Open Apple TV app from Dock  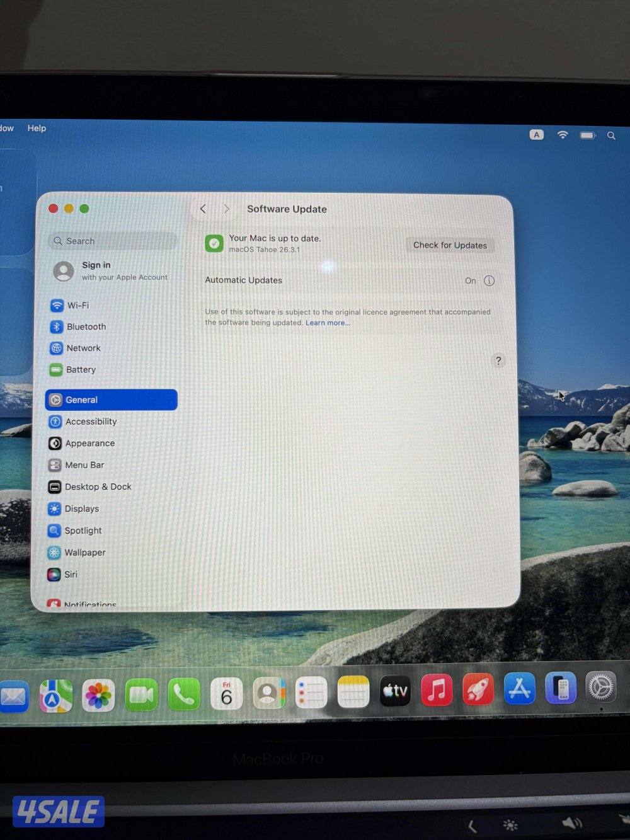(x=395, y=691)
